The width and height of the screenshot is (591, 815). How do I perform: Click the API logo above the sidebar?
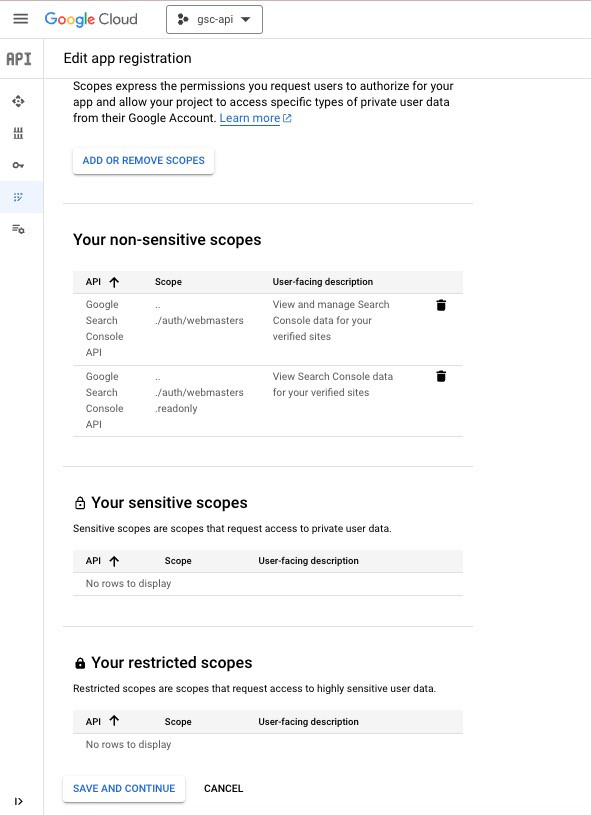pos(18,59)
